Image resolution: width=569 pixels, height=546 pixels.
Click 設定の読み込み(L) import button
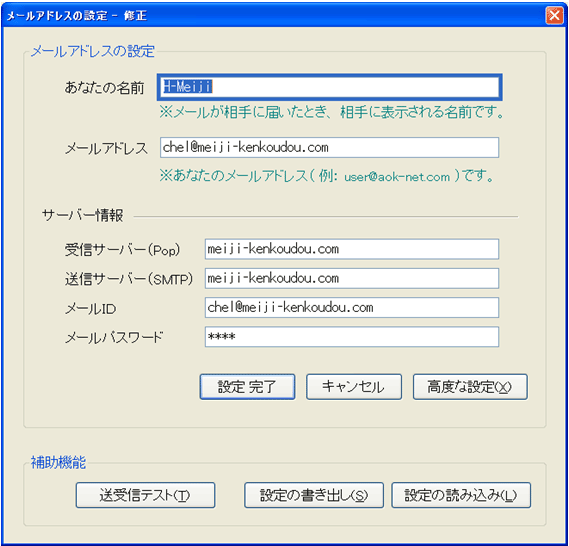[x=461, y=495]
